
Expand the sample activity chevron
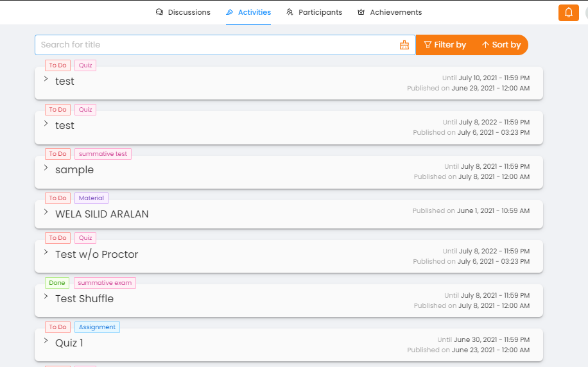46,167
